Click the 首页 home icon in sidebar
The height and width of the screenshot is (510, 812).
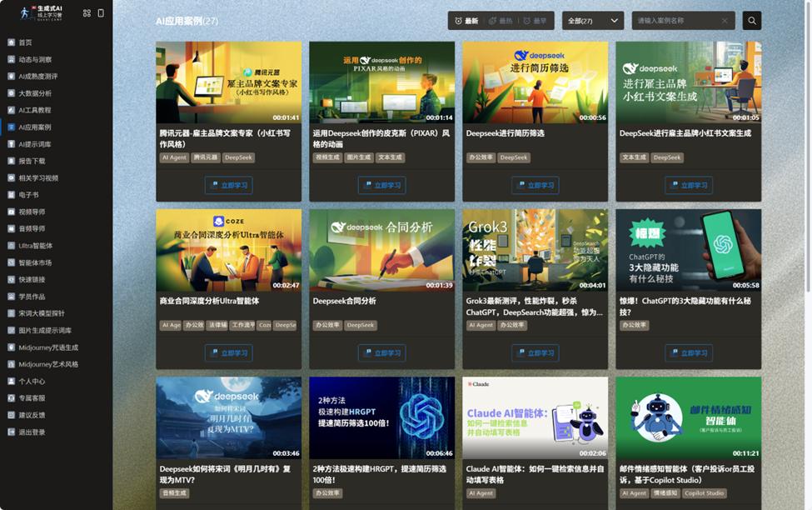tap(11, 42)
